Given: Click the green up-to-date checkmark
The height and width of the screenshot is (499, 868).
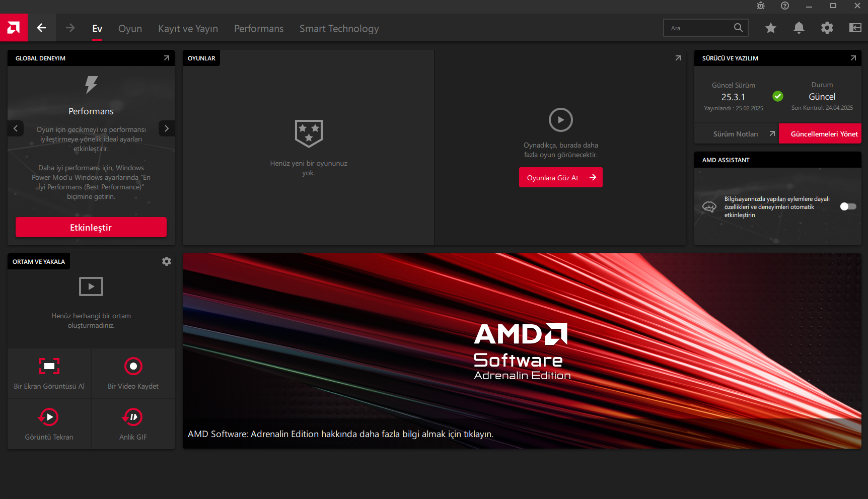Looking at the screenshot, I should click(x=778, y=96).
